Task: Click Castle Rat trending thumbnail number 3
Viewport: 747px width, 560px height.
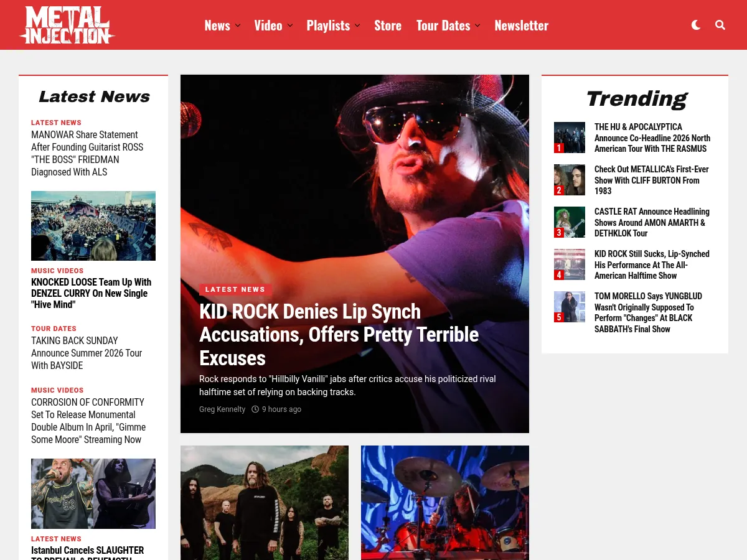Action: [x=569, y=222]
